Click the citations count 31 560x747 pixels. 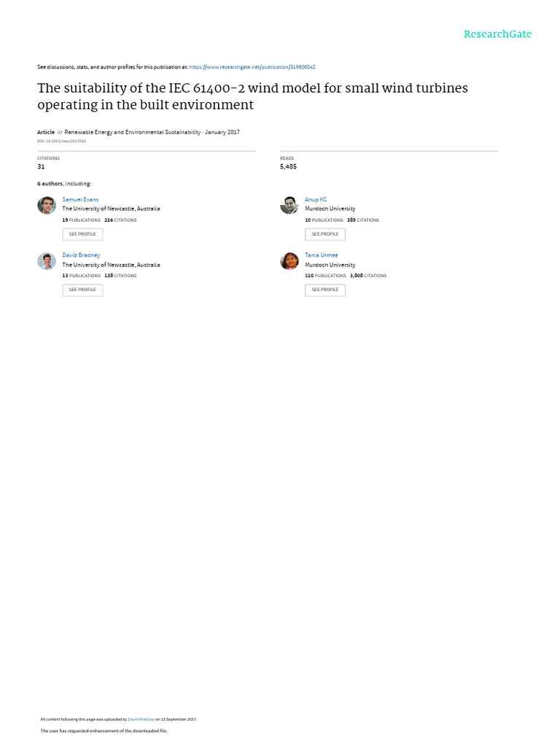(41, 166)
